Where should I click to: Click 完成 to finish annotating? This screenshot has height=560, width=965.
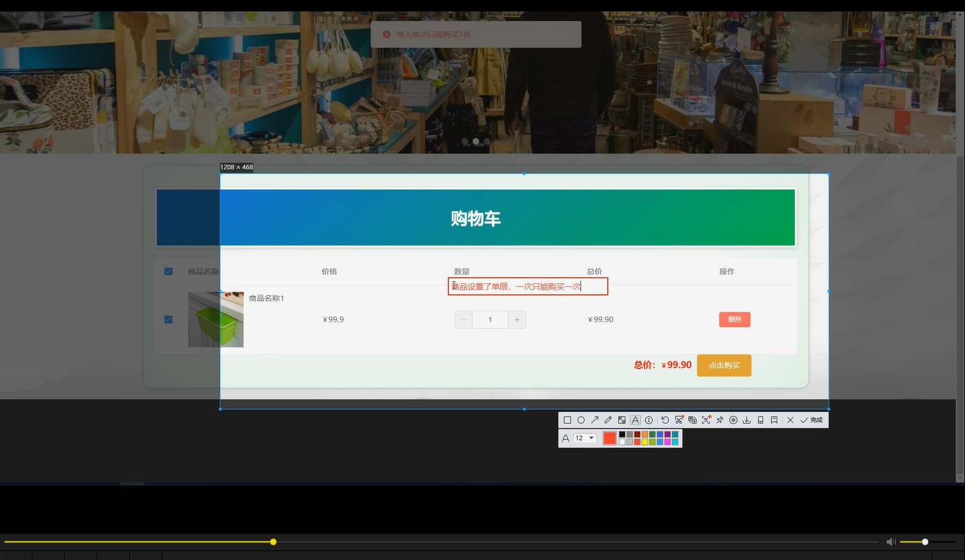(x=814, y=420)
